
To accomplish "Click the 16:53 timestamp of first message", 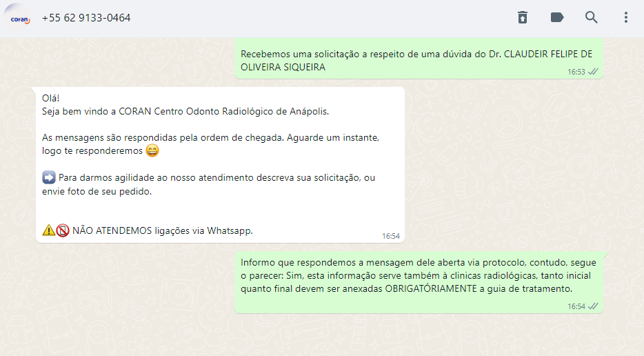I will coord(576,72).
